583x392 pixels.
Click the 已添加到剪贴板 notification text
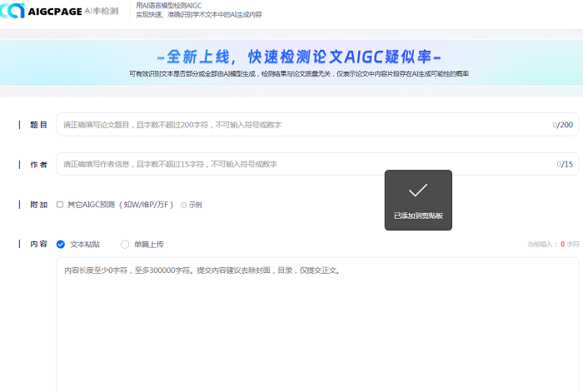pyautogui.click(x=418, y=216)
